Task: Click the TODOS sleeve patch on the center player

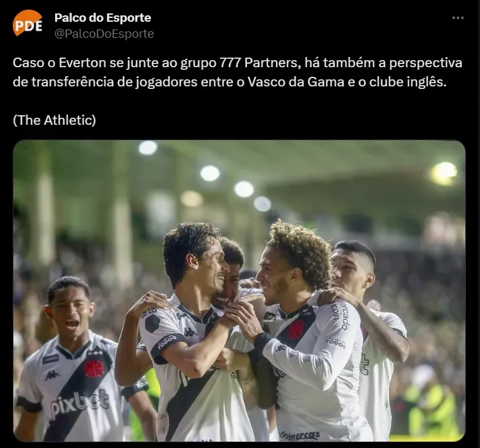Action: (167, 342)
